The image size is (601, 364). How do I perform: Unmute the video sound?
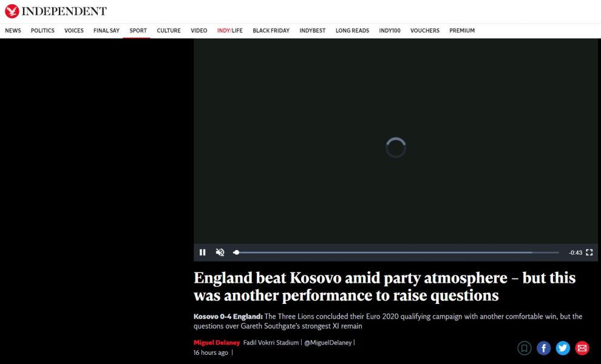pos(220,252)
